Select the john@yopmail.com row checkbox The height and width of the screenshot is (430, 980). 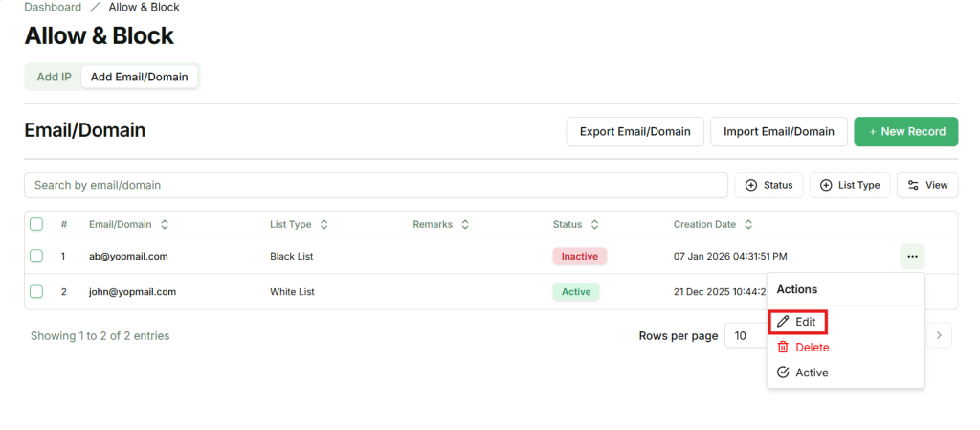[x=36, y=292]
